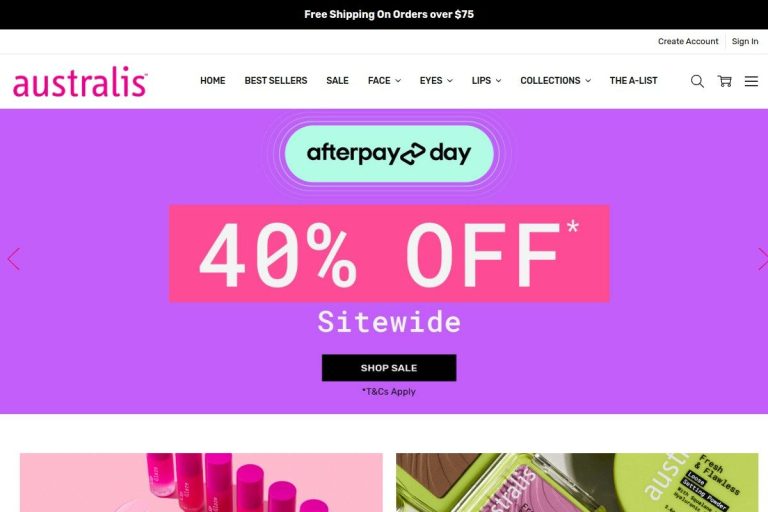Open the Create Account link
Screen dimensions: 768x512
tap(688, 42)
